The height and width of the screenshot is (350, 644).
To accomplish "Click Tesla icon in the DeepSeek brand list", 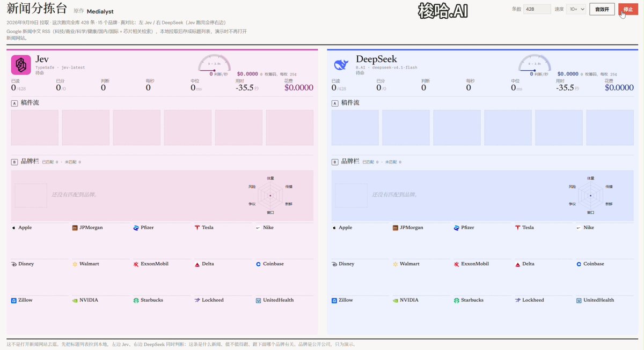I will [x=518, y=228].
